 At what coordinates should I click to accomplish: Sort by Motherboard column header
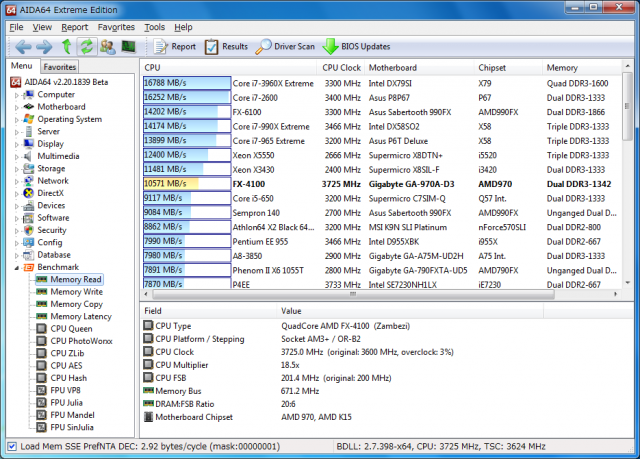click(x=420, y=68)
